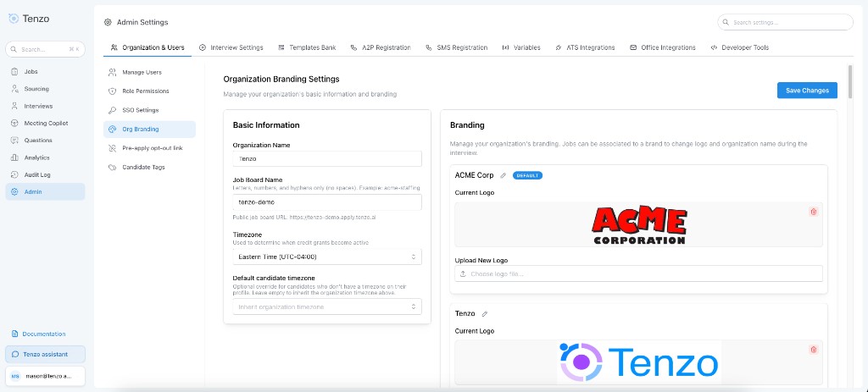Click the Sourcing person icon
Image resolution: width=868 pixels, height=392 pixels.
[x=14, y=89]
